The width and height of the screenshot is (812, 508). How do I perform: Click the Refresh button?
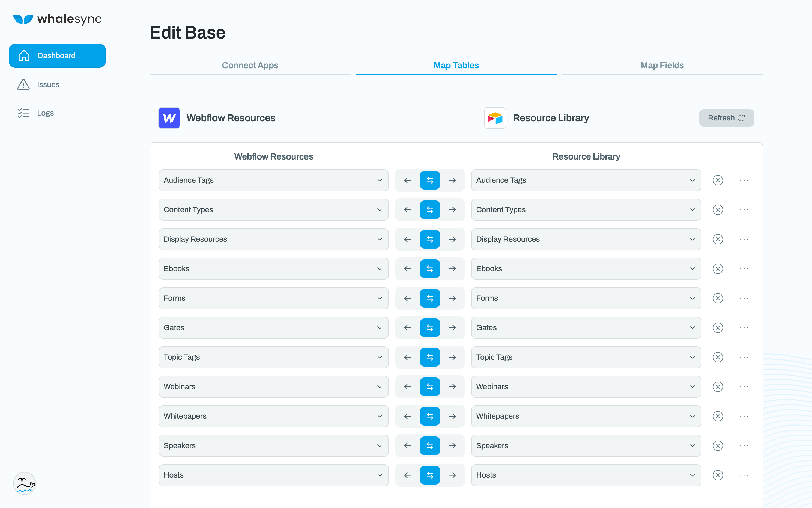[x=726, y=118]
